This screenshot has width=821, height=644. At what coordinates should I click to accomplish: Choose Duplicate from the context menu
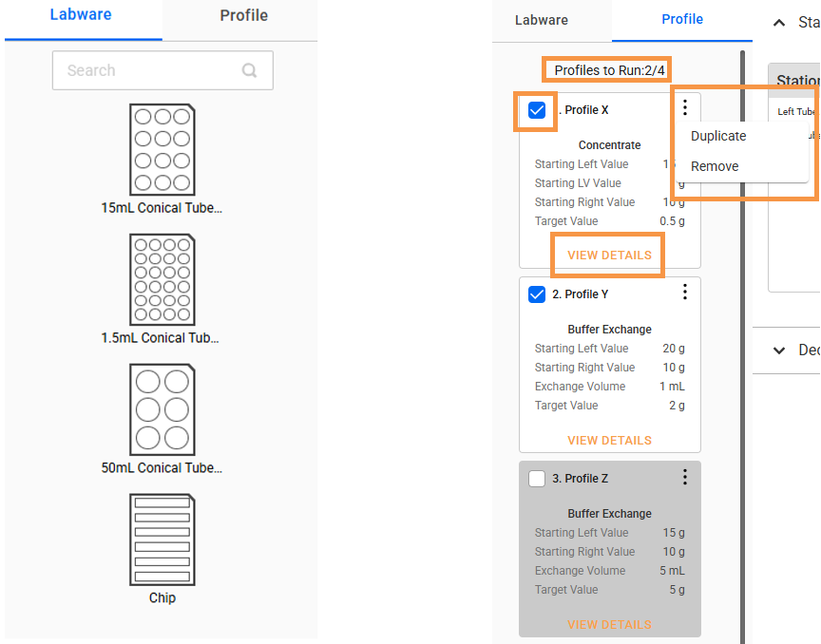click(718, 136)
